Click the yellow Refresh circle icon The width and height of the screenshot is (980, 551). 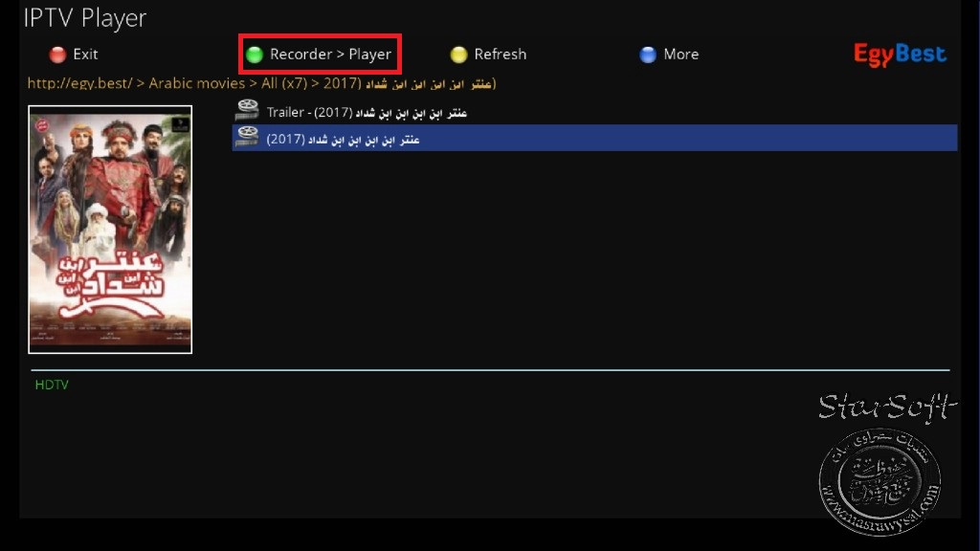click(x=458, y=55)
